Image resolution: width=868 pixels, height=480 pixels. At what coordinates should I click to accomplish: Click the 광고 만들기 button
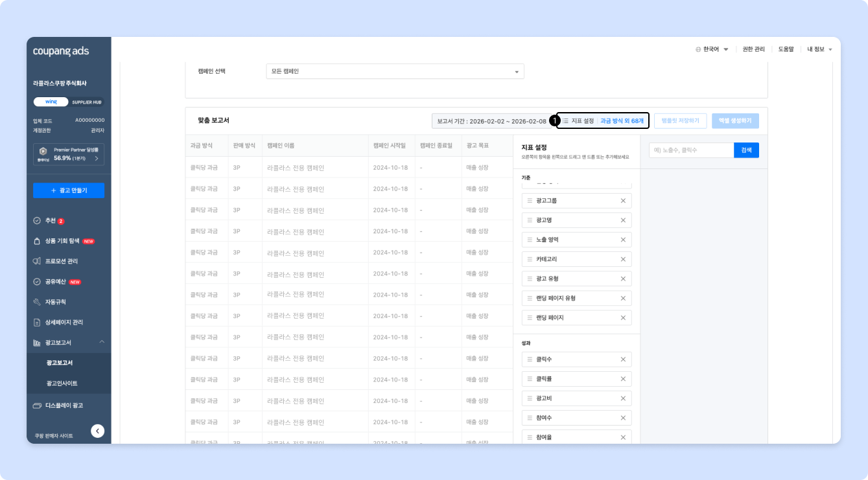click(69, 190)
